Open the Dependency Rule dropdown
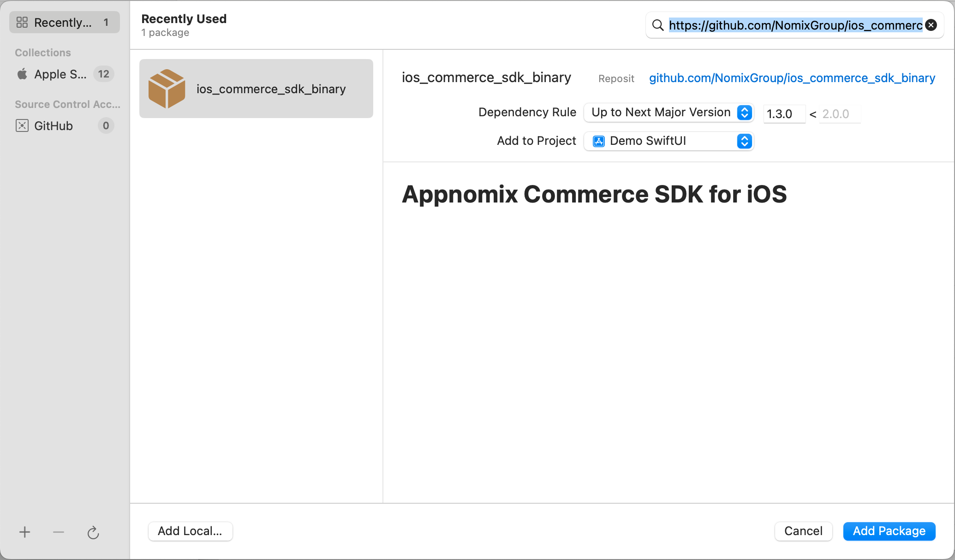The height and width of the screenshot is (560, 955). [x=668, y=113]
